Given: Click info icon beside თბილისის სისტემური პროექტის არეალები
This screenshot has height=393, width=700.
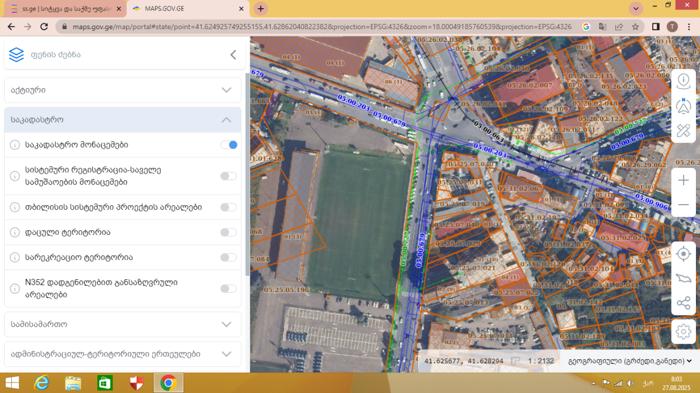Looking at the screenshot, I should (x=15, y=207).
